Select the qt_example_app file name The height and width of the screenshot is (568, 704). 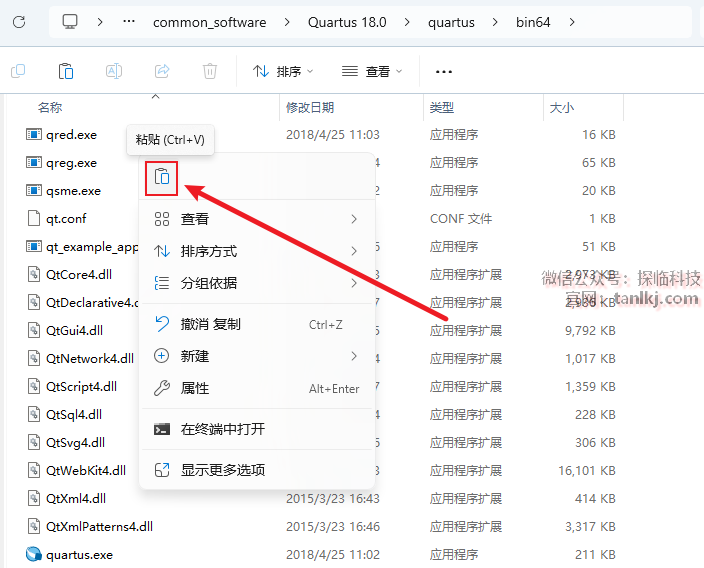tap(92, 247)
